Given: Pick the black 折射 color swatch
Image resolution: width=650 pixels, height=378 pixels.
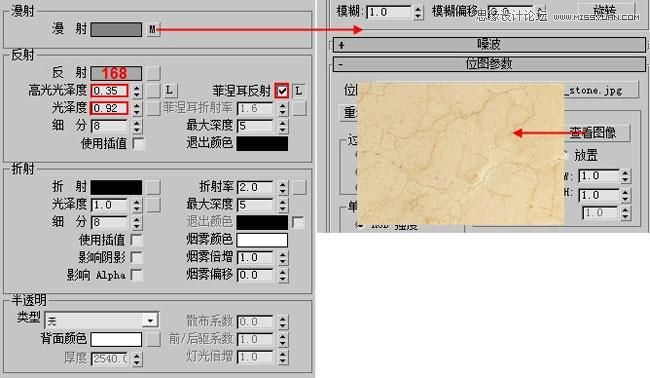Looking at the screenshot, I should [116, 187].
